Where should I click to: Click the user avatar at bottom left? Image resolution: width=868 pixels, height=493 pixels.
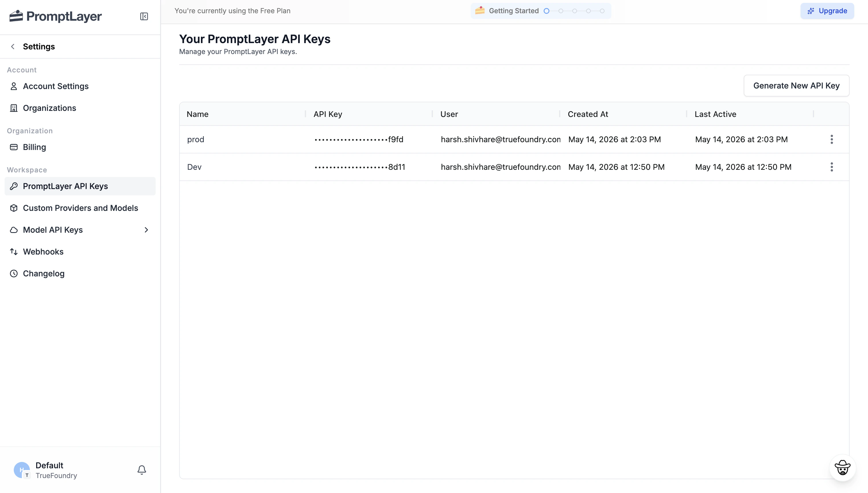[22, 470]
